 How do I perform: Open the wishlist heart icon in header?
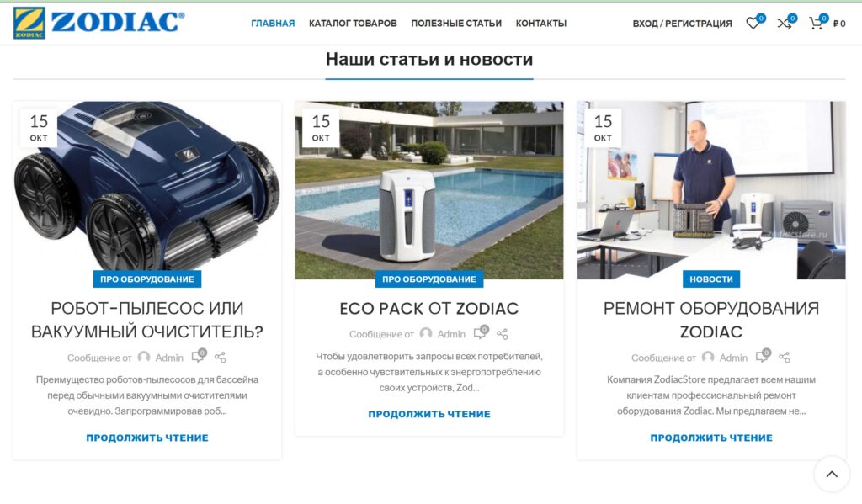pyautogui.click(x=753, y=23)
